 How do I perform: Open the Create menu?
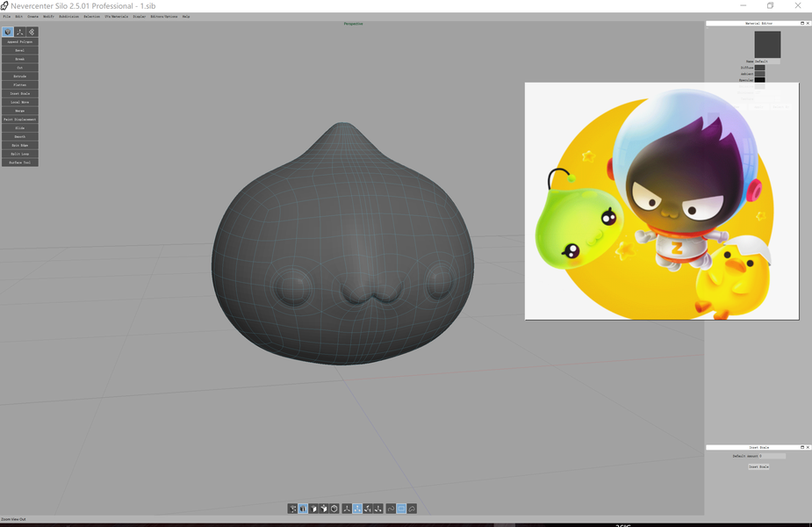32,17
